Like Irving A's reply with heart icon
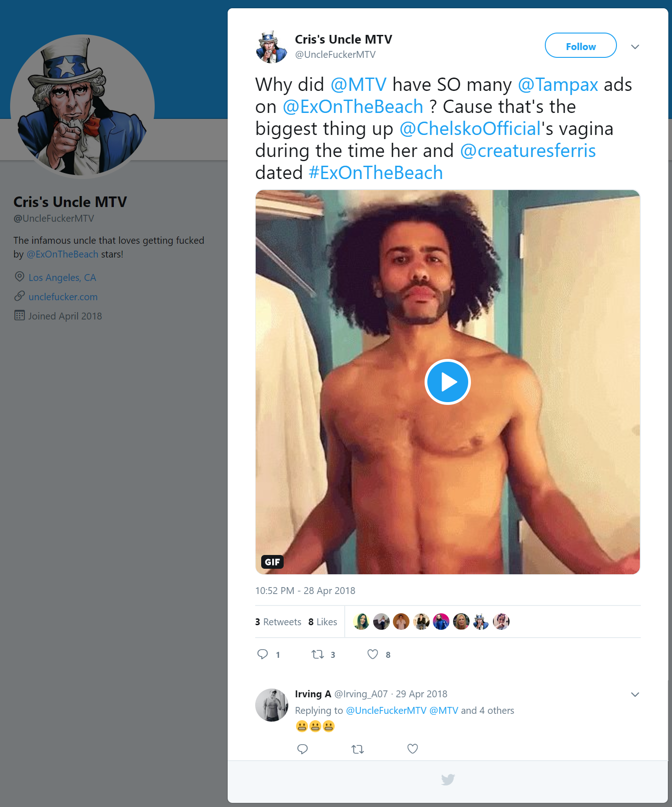Viewport: 672px width, 807px height. coord(413,749)
